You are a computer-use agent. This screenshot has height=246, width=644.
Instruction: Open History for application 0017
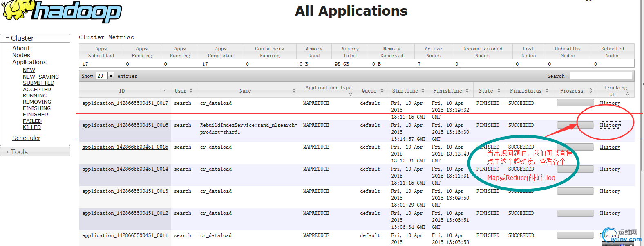(x=610, y=103)
